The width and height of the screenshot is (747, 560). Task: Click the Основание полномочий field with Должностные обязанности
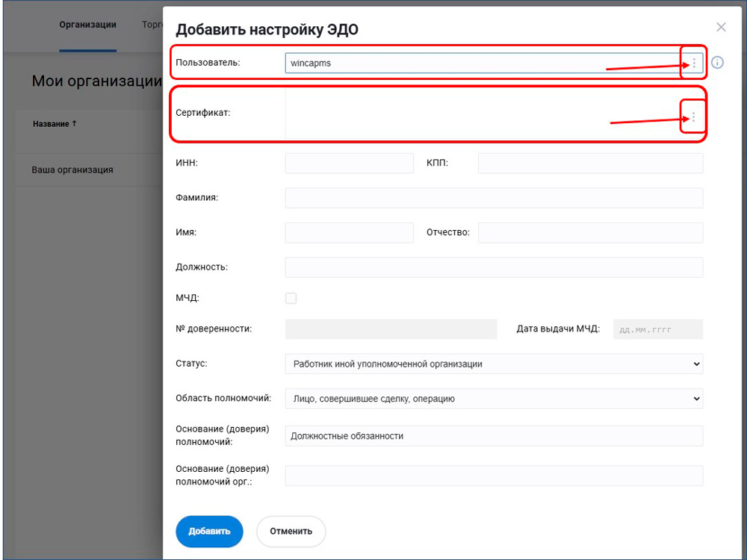point(493,436)
